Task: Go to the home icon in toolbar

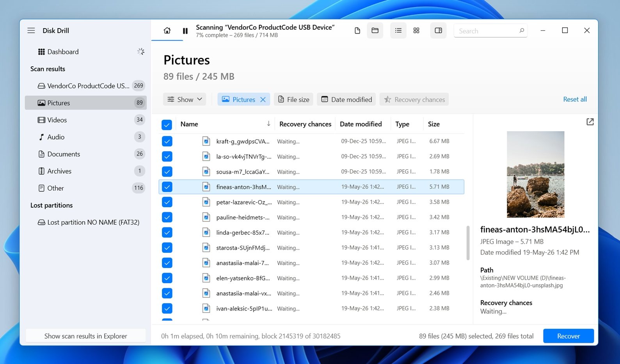Action: point(167,30)
